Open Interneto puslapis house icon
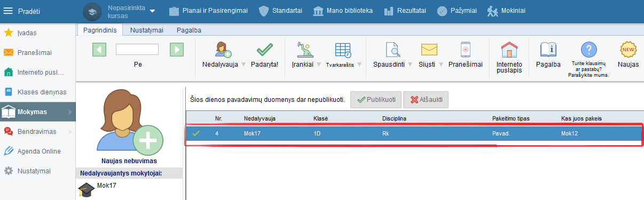Screen dimensions: 644x200 coord(509,50)
